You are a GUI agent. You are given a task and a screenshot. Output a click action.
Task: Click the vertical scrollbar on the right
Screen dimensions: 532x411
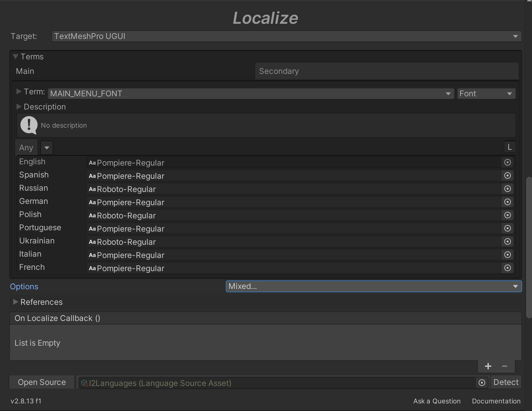pyautogui.click(x=529, y=247)
